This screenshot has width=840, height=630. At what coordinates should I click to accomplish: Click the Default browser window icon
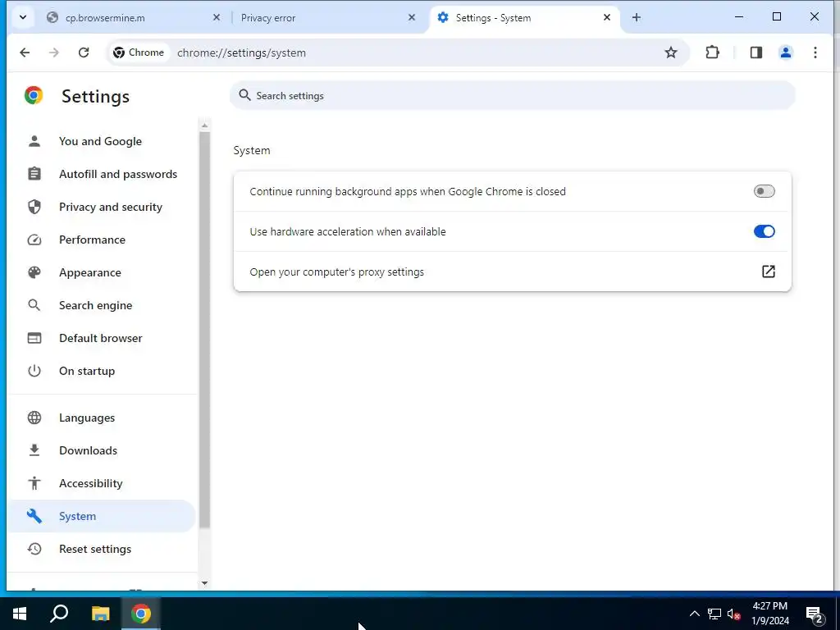click(x=34, y=338)
